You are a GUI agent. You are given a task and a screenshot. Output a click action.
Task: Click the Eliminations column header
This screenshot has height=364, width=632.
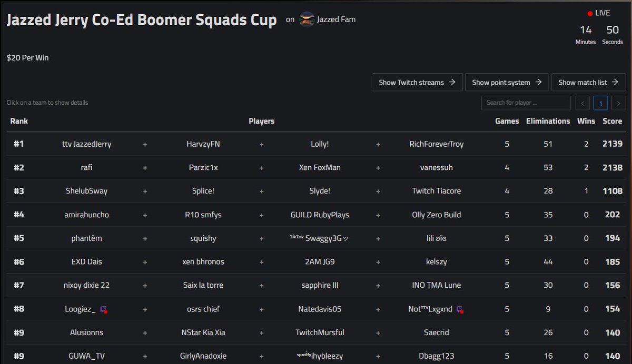click(548, 121)
